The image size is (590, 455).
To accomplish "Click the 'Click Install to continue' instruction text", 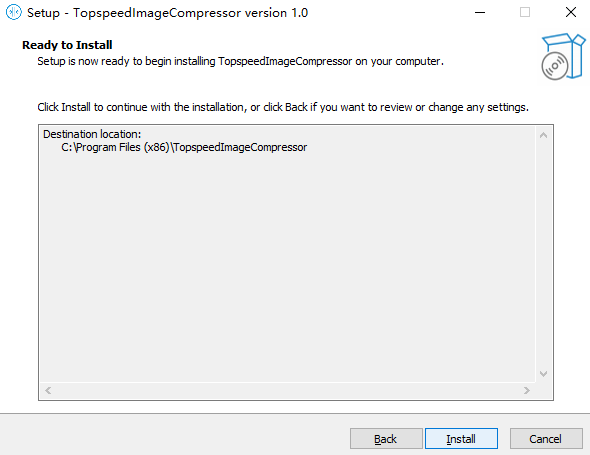I will click(283, 107).
